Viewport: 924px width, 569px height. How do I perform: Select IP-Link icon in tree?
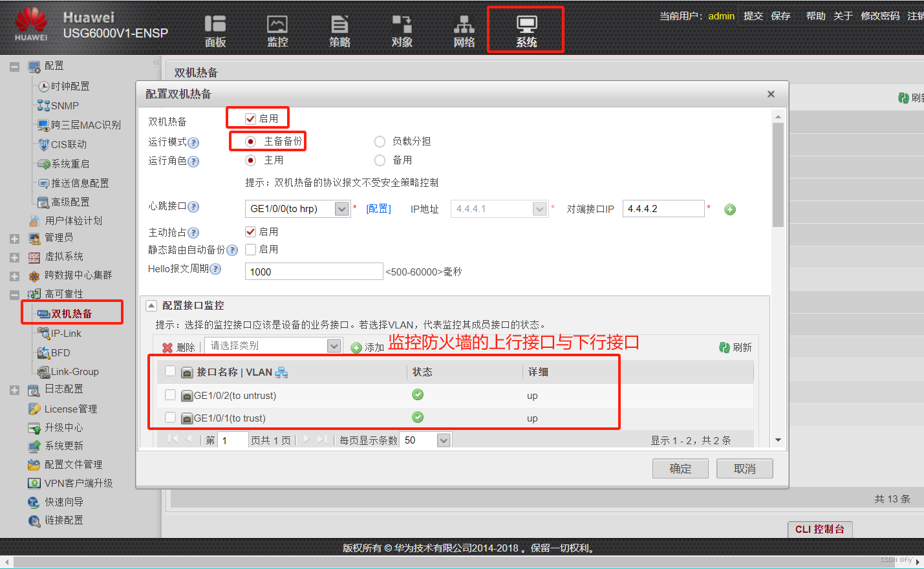click(x=44, y=333)
